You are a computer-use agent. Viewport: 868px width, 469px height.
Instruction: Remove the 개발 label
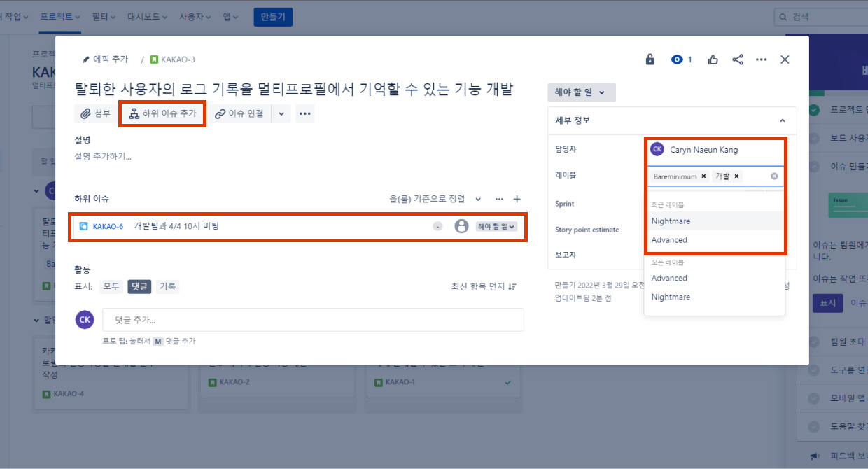click(x=736, y=176)
